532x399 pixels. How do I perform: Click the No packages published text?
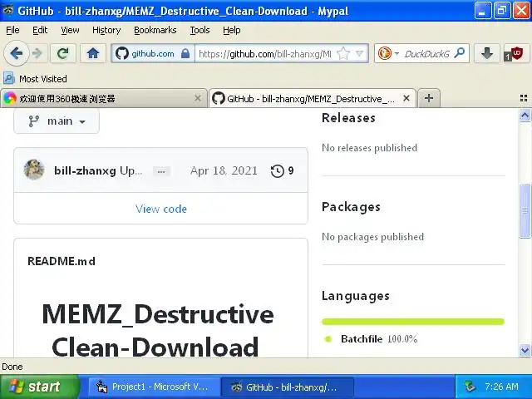tap(372, 237)
